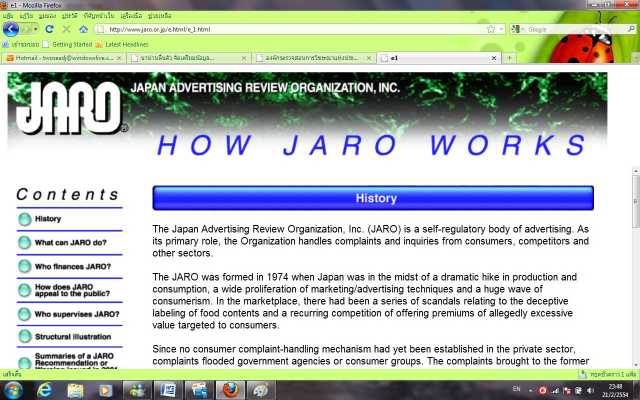Open the 'Who finances JARO?' link
The height and width of the screenshot is (400, 640).
coord(73,267)
